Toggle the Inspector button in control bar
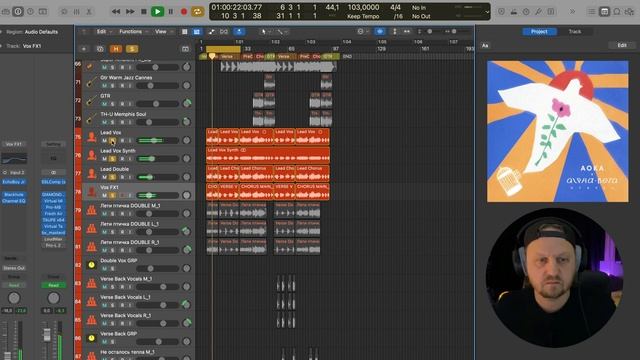The height and width of the screenshot is (360, 640). coord(18,11)
